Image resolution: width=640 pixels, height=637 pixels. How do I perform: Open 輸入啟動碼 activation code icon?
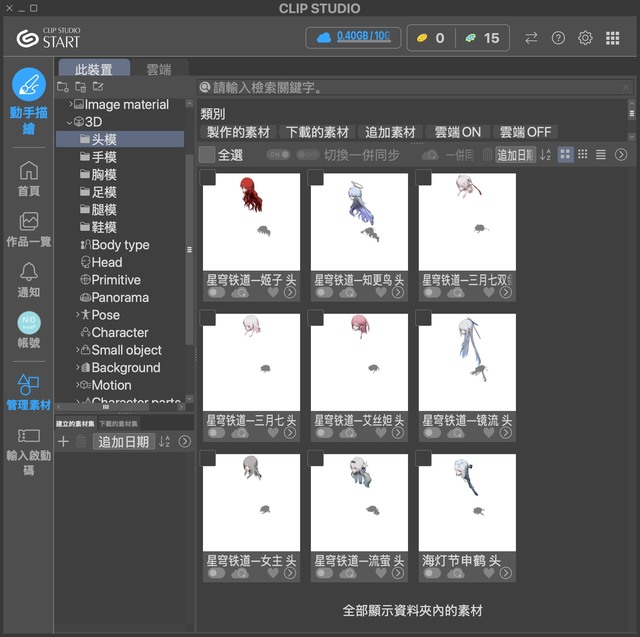[x=29, y=435]
